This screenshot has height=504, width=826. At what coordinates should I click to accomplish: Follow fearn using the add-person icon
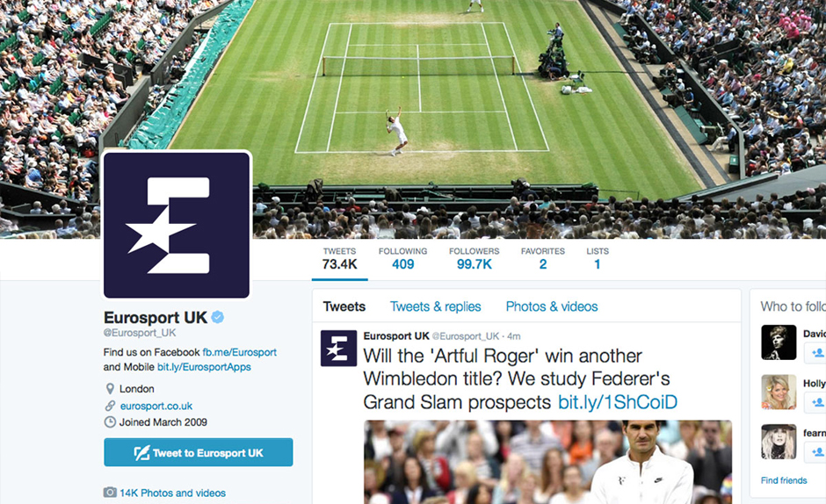(817, 452)
